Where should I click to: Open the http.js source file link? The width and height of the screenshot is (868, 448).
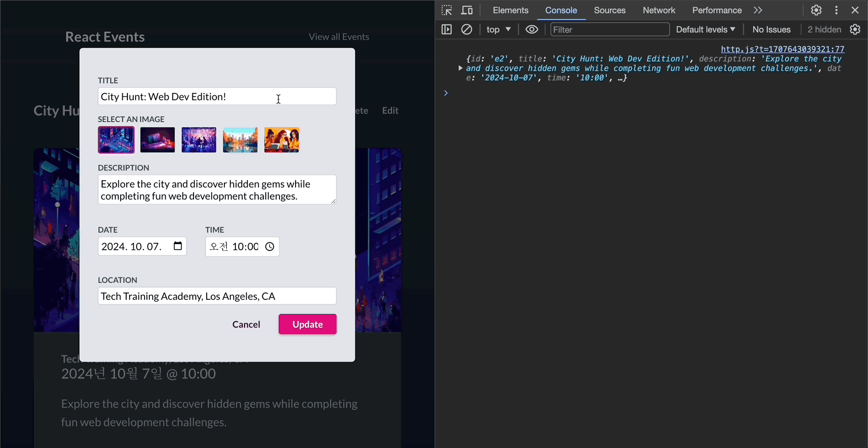tap(782, 49)
